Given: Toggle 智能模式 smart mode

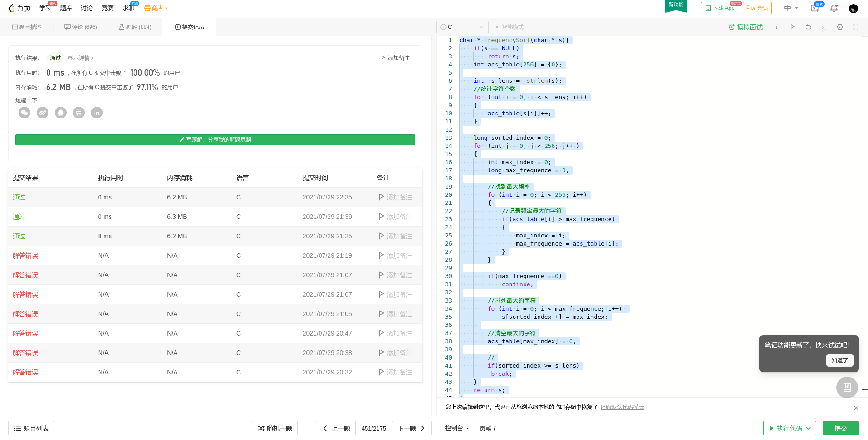Looking at the screenshot, I should [510, 27].
